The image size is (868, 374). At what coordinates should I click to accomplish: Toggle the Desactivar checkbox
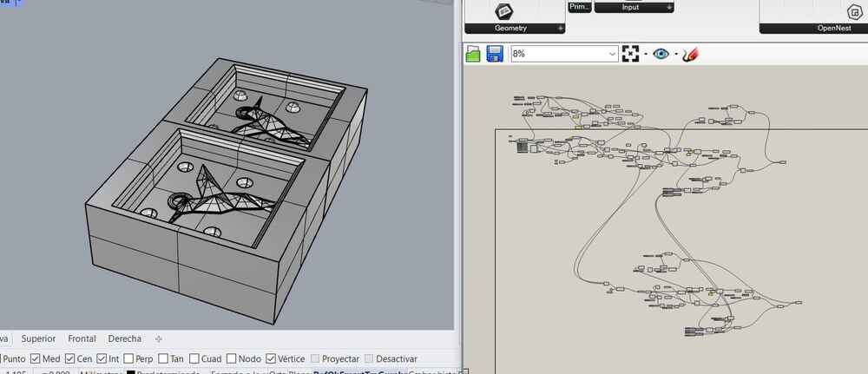(369, 359)
